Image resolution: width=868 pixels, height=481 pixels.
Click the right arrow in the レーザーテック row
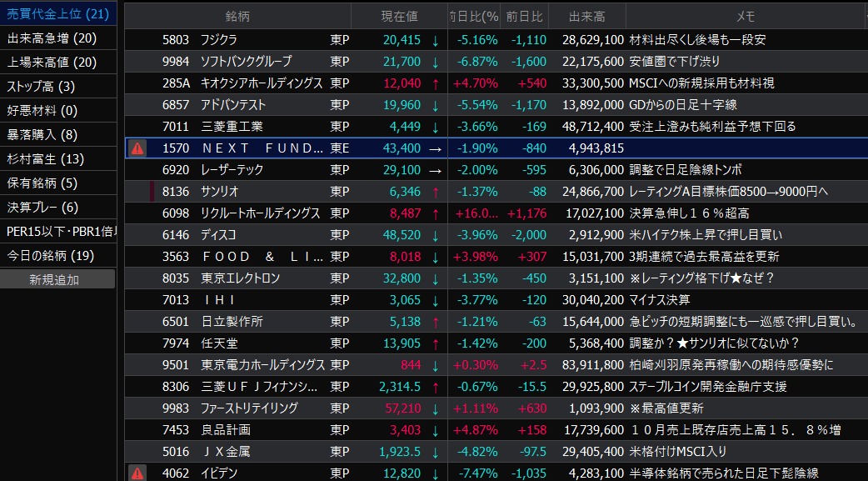tap(435, 170)
